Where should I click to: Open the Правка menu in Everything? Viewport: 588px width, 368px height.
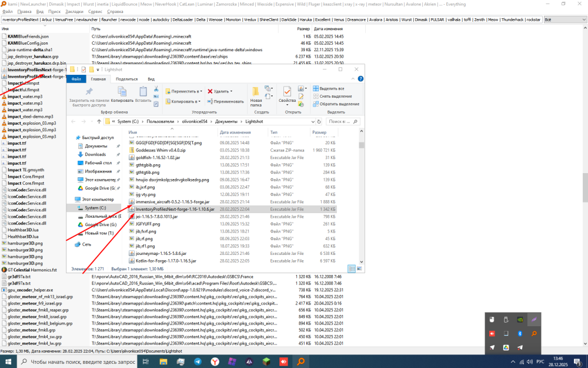coord(24,11)
